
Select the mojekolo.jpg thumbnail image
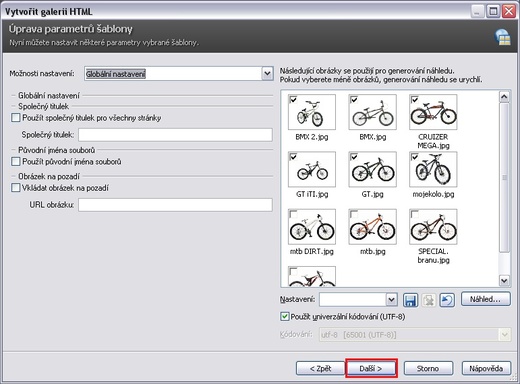[x=433, y=169]
